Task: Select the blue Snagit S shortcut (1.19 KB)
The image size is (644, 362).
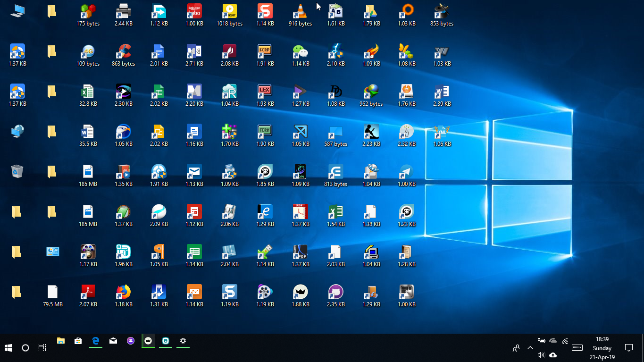Action: point(229,292)
